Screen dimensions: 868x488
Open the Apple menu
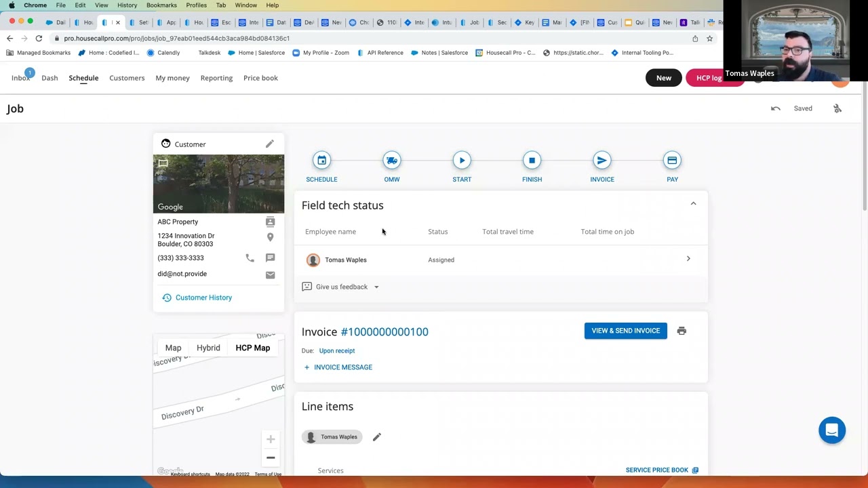pos(12,5)
